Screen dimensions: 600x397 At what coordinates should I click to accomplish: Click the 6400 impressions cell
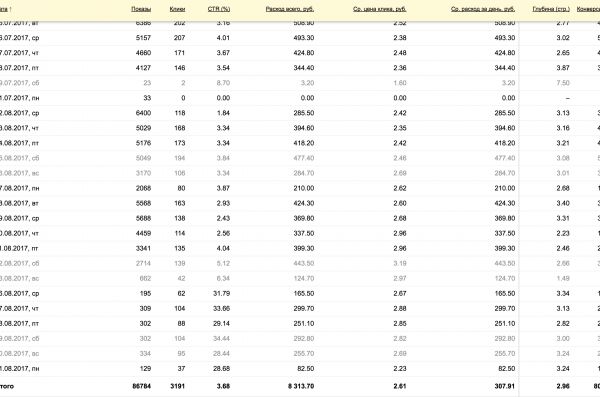tap(143, 113)
